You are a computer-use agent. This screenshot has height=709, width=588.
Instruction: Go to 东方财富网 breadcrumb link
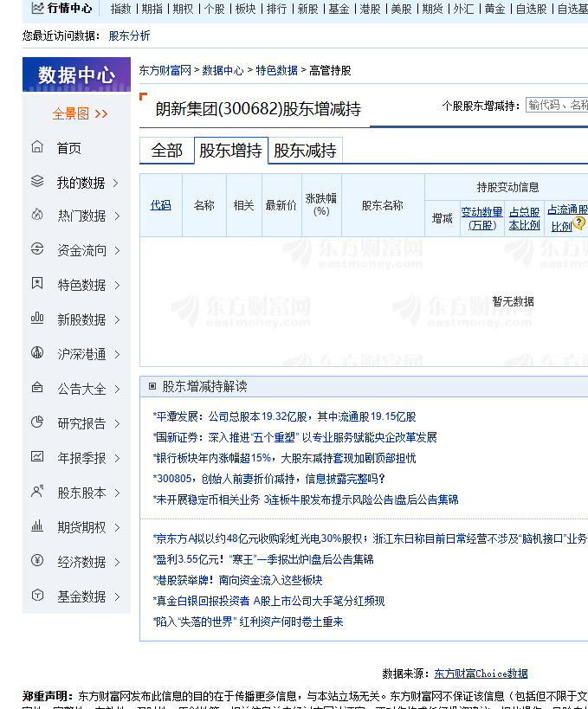coord(165,70)
